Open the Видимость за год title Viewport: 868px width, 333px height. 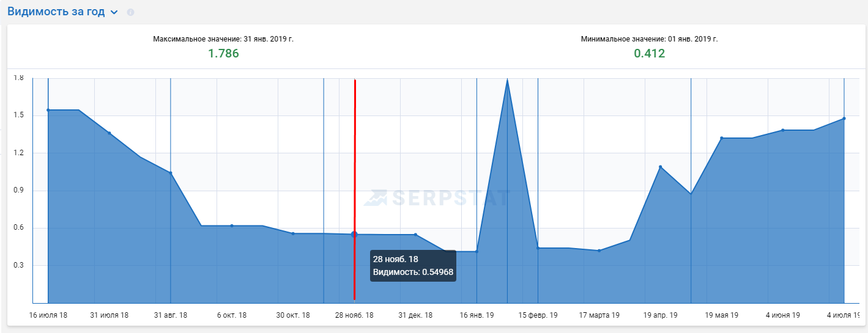pyautogui.click(x=56, y=12)
